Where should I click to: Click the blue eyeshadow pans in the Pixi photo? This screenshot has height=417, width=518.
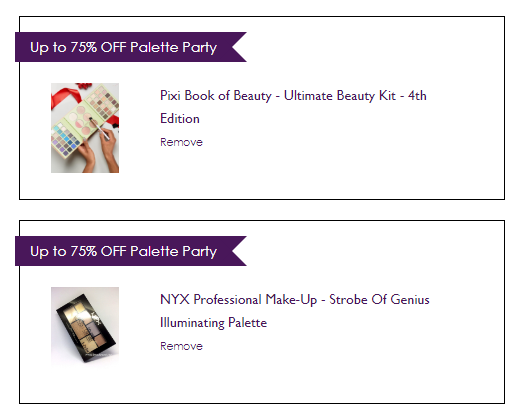[67, 137]
